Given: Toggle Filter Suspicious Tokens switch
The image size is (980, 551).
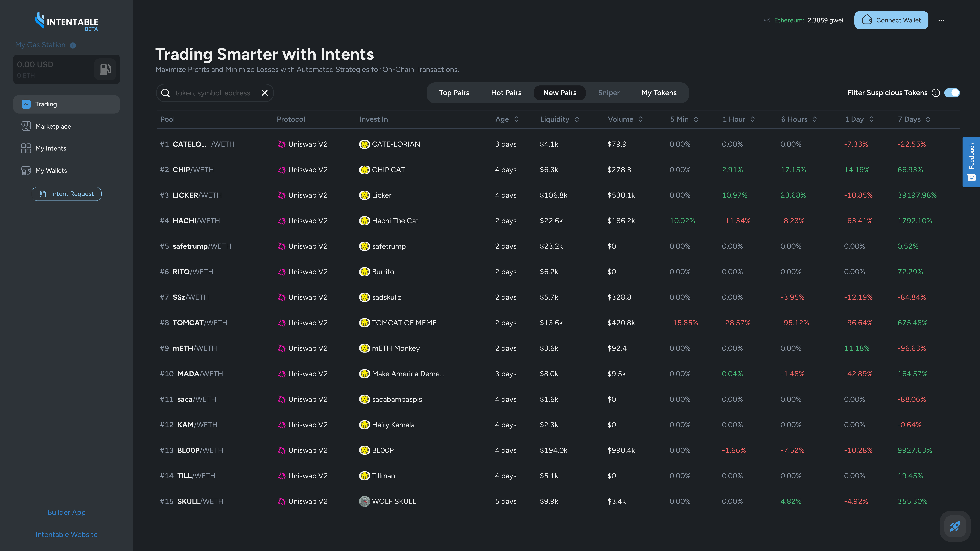Looking at the screenshot, I should click(952, 93).
